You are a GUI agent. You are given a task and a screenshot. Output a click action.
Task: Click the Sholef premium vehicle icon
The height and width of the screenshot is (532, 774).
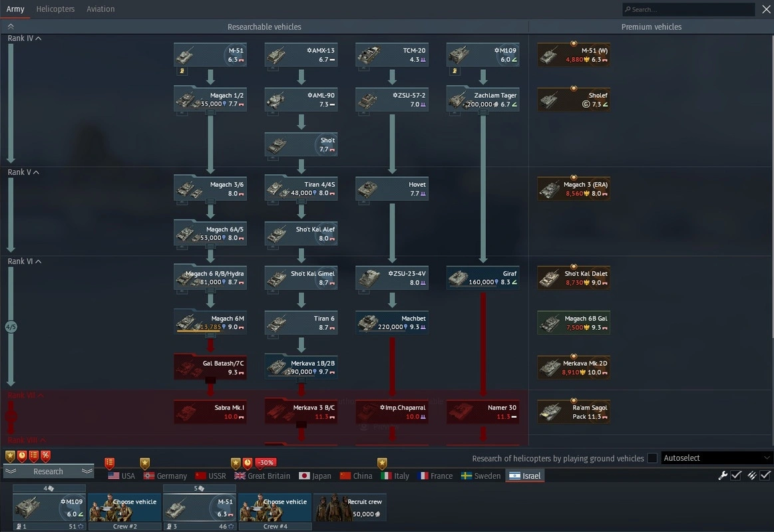[574, 99]
